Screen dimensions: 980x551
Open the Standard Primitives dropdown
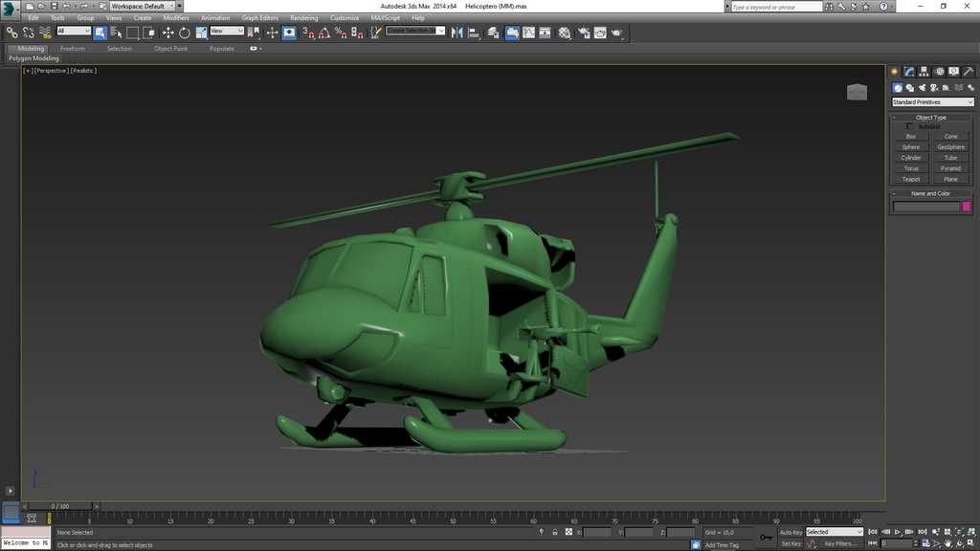(969, 101)
